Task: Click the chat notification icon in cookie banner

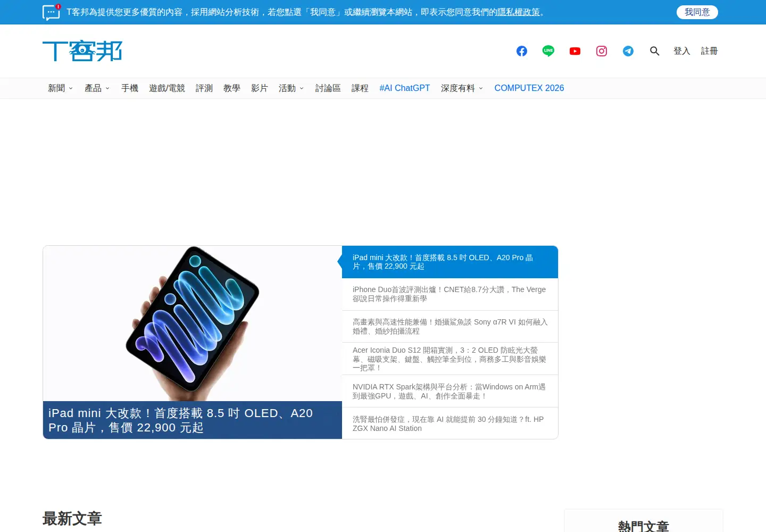Action: pos(52,12)
